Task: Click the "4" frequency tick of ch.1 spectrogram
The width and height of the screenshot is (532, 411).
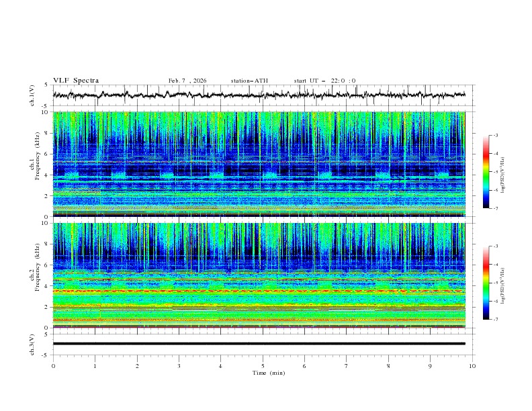Action: [48, 175]
